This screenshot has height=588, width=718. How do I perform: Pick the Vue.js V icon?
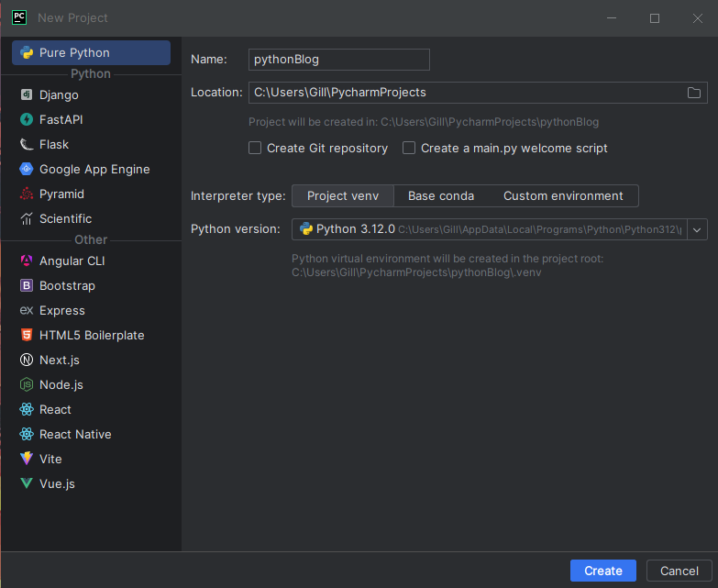(27, 483)
